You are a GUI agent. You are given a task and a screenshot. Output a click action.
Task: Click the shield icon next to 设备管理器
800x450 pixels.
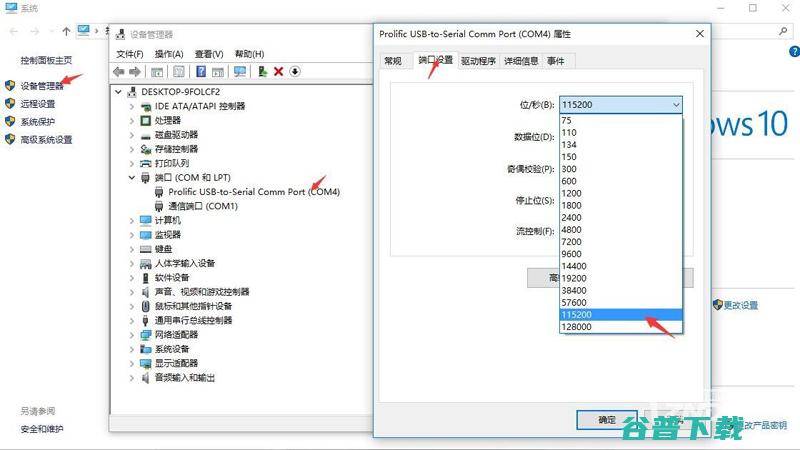pyautogui.click(x=10, y=85)
